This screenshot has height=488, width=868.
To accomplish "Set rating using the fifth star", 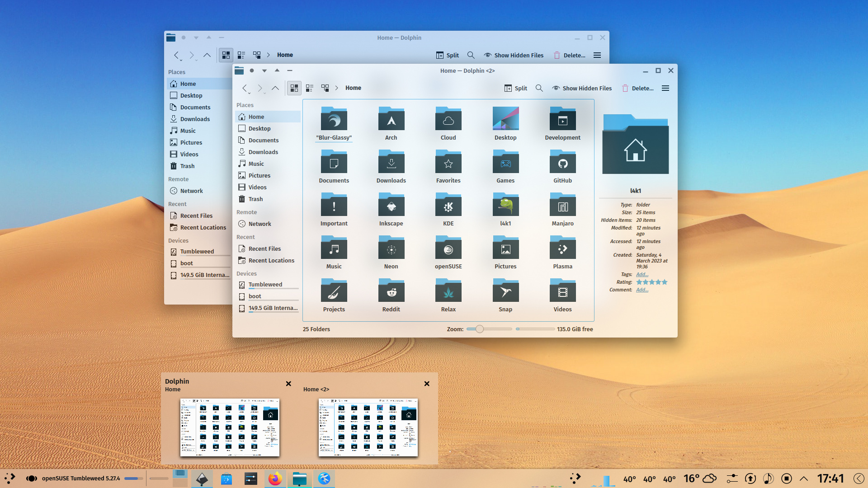I will pyautogui.click(x=665, y=282).
